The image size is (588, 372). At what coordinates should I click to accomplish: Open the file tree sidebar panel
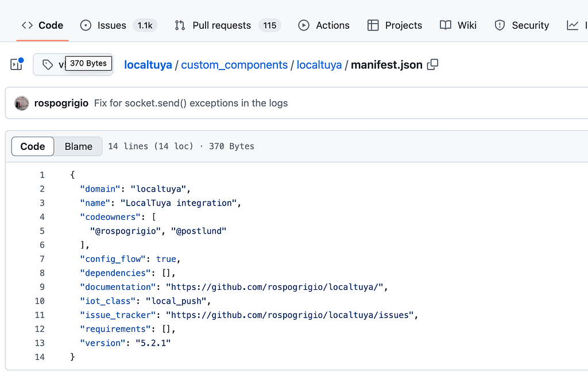16,64
